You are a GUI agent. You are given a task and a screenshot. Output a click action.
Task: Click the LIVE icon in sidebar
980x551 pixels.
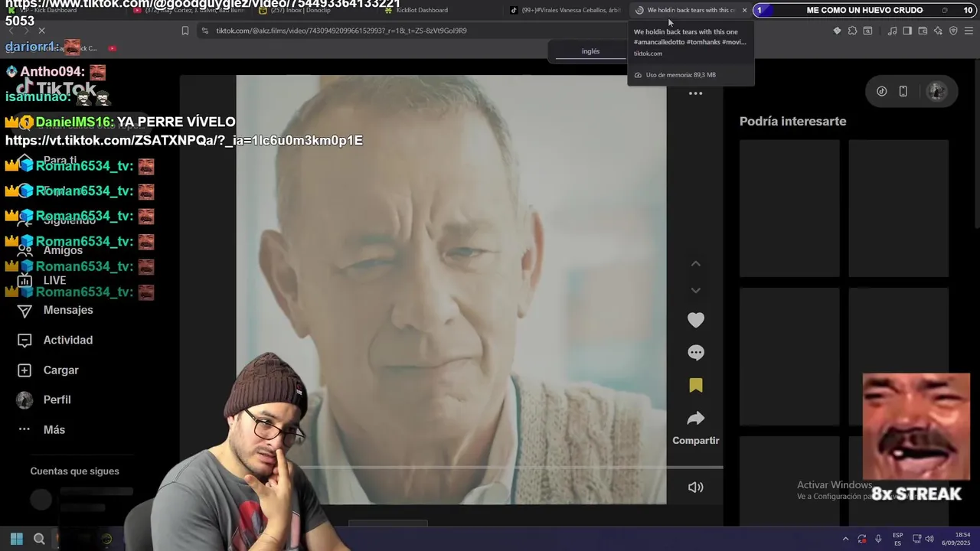pyautogui.click(x=24, y=281)
